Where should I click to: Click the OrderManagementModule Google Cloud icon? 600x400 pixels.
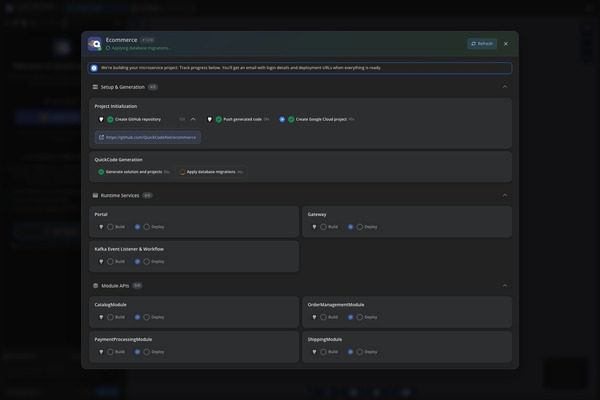pyautogui.click(x=351, y=317)
